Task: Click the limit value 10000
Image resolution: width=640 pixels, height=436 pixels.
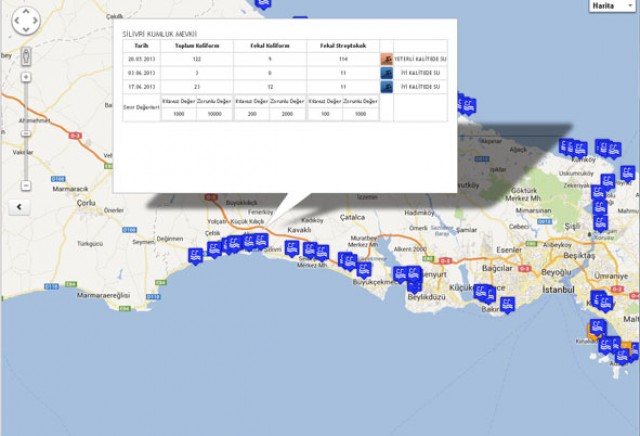Action: coord(214,114)
